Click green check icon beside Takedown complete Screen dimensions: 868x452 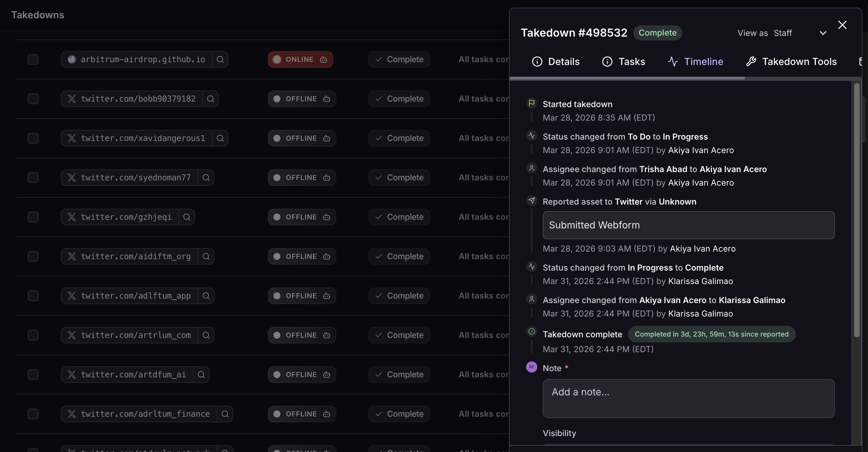pos(532,332)
